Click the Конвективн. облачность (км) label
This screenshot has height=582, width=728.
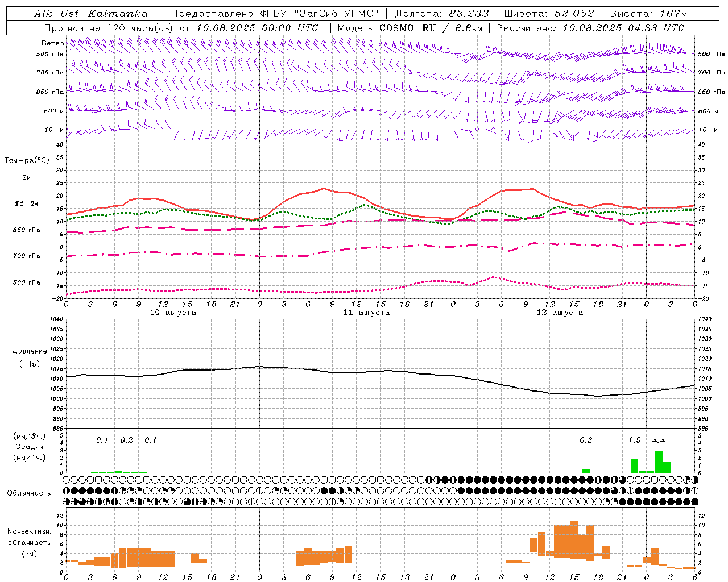click(29, 542)
